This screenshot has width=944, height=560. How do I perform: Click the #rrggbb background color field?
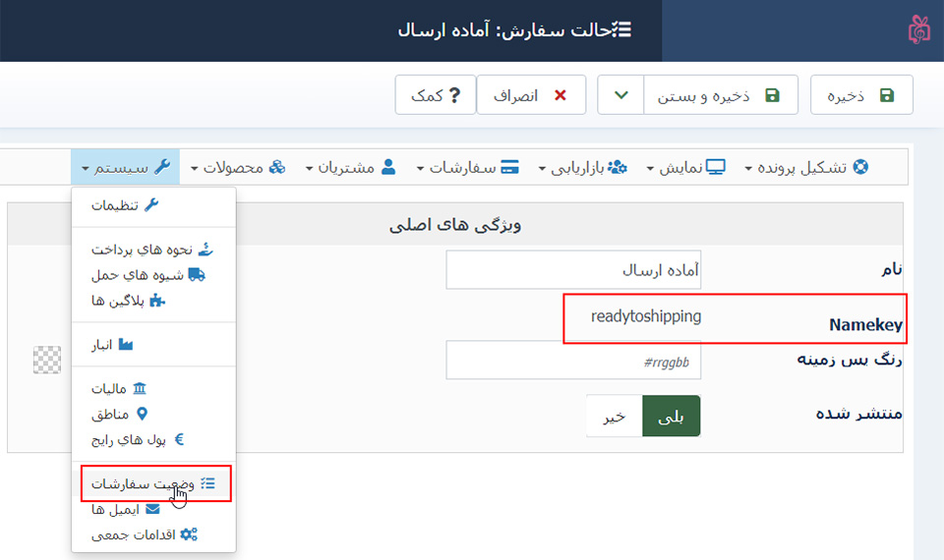point(573,360)
